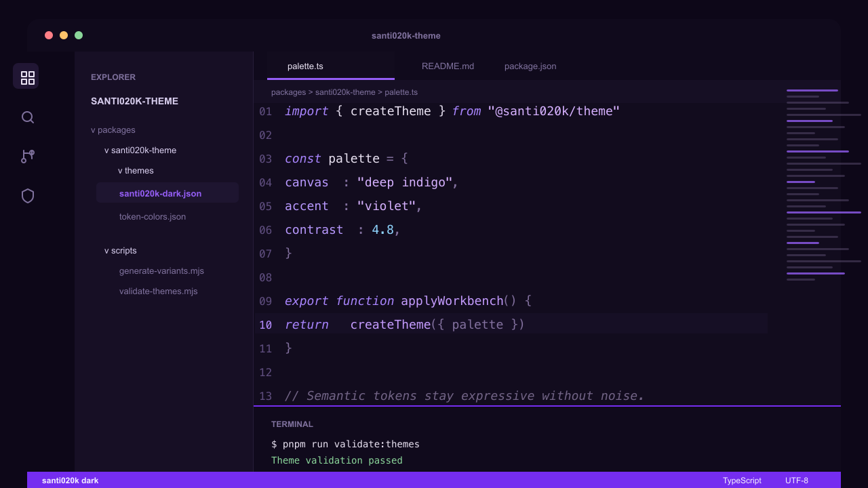Click the terminal command line pnpm run validate:themes
The width and height of the screenshot is (868, 488).
345,444
